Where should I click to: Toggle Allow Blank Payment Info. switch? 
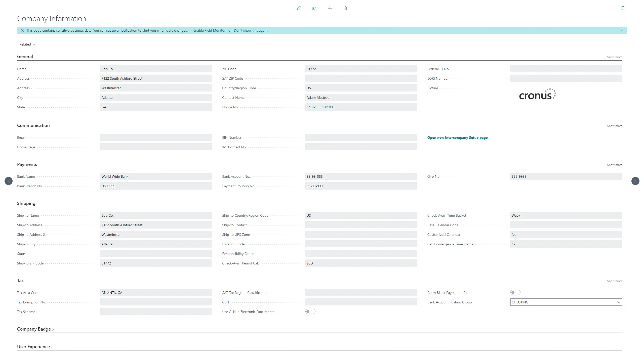pyautogui.click(x=515, y=292)
